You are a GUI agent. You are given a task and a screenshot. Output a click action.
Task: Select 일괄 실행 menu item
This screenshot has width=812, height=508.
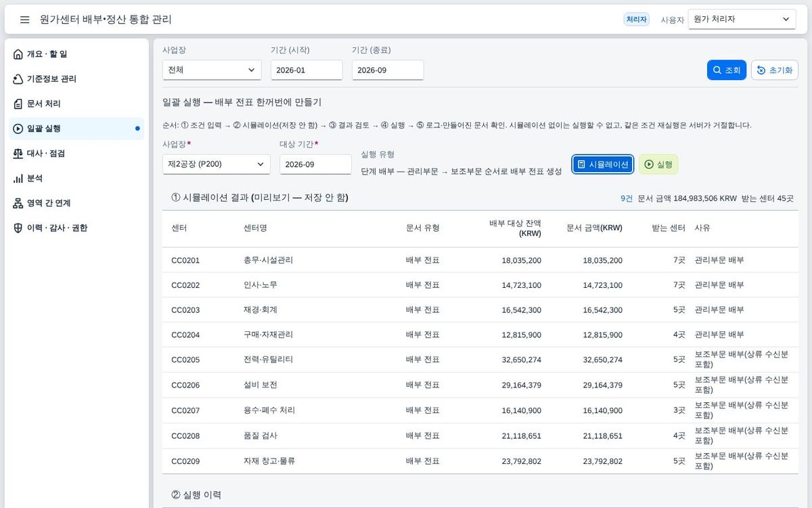coord(76,129)
